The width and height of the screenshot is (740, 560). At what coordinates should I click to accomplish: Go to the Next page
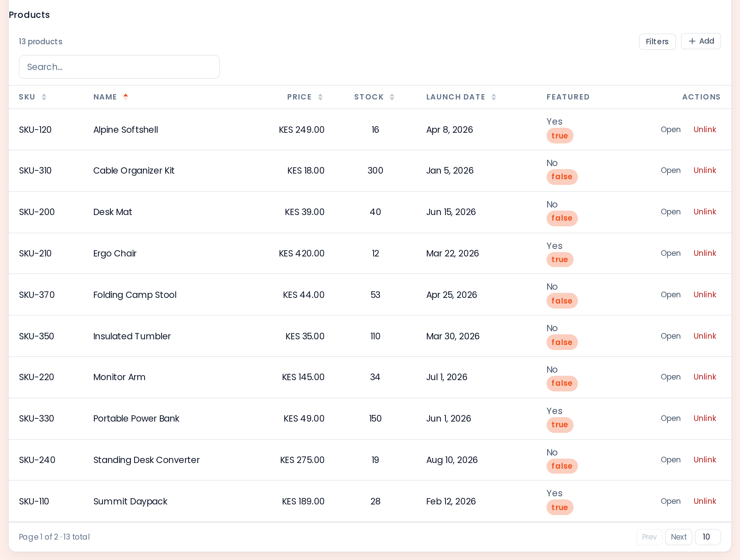(678, 536)
